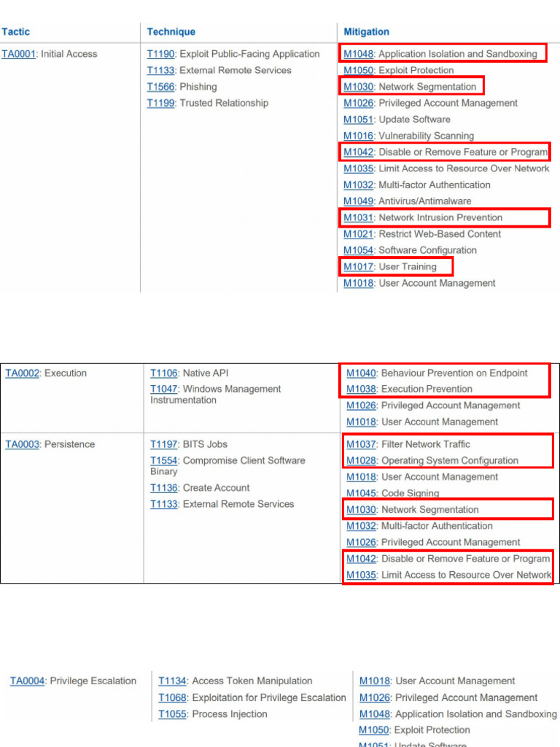Follow the T1134 Access Token Manipulation link
The width and height of the screenshot is (560, 747).
click(x=172, y=681)
